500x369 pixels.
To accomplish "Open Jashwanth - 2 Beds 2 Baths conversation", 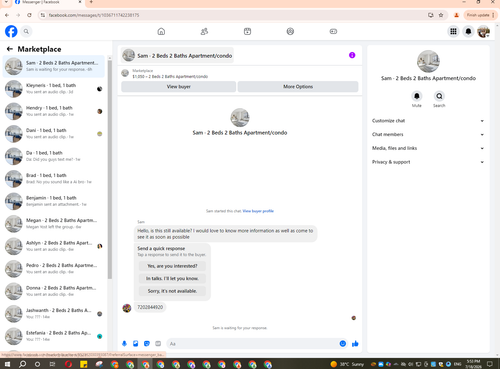I will [x=54, y=314].
